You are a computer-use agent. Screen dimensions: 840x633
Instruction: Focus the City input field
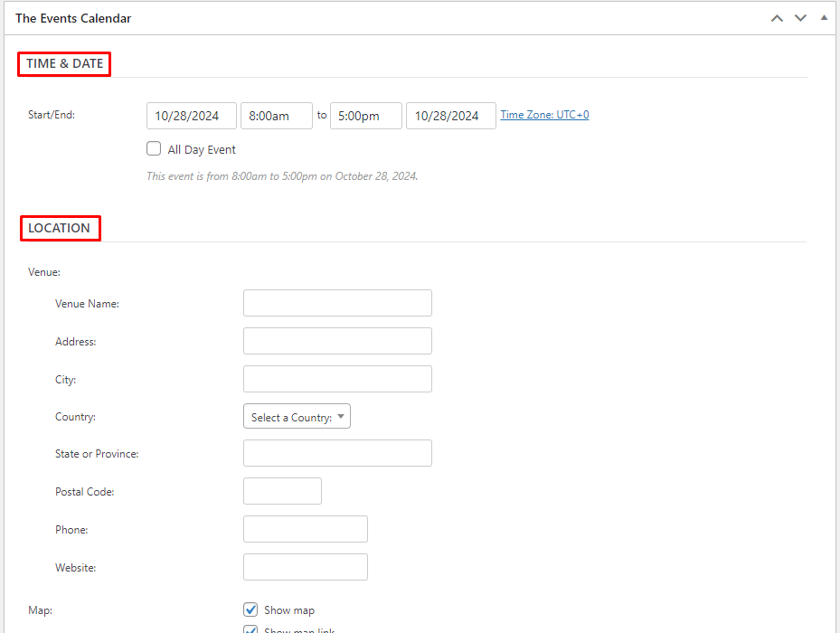[337, 379]
